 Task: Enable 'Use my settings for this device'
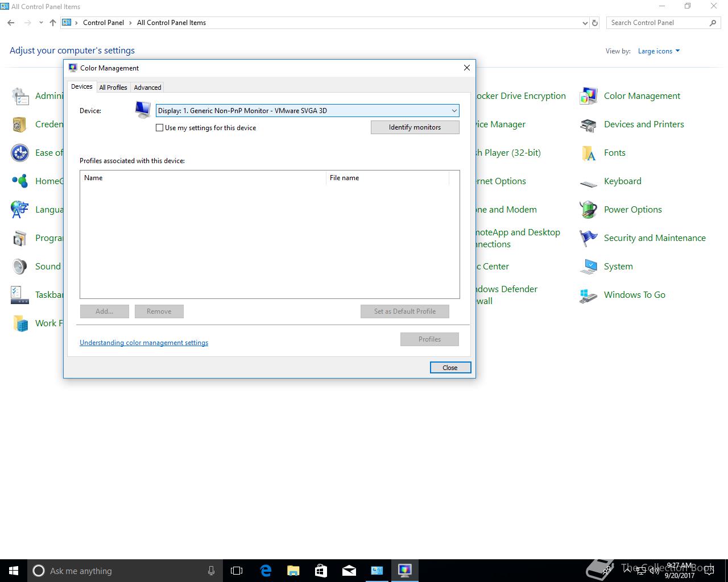160,128
